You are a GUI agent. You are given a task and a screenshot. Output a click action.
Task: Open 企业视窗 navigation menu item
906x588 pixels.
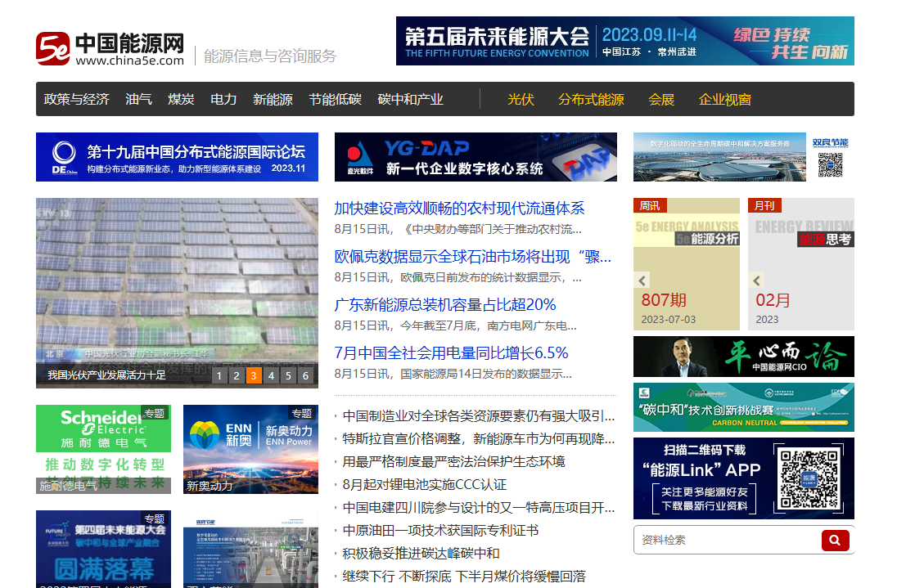[724, 99]
